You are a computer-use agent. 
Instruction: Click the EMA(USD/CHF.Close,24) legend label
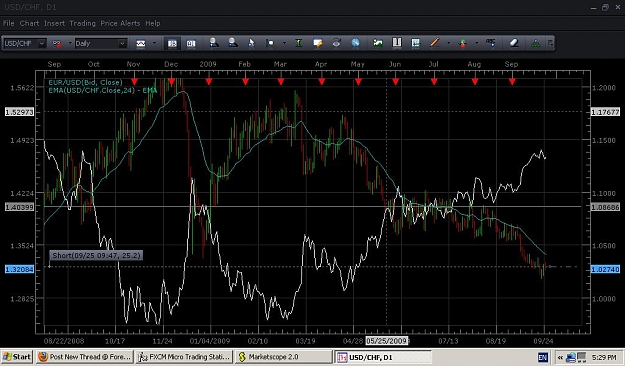tap(103, 91)
